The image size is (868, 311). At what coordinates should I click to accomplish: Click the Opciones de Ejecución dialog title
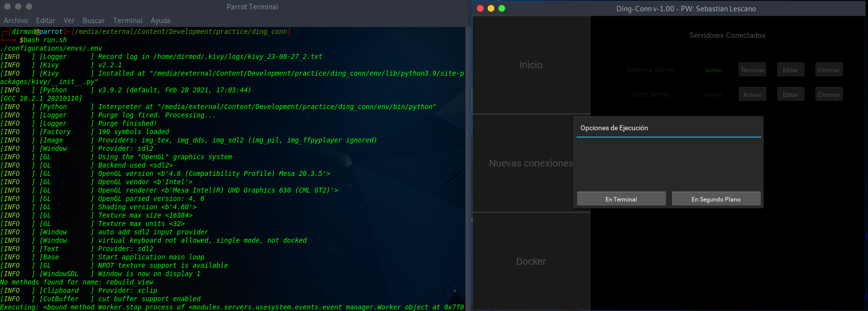614,128
